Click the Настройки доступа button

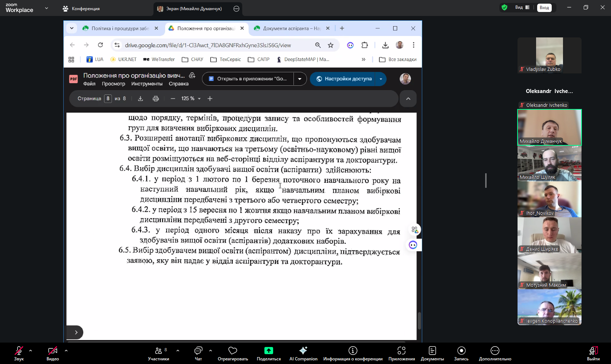[344, 79]
